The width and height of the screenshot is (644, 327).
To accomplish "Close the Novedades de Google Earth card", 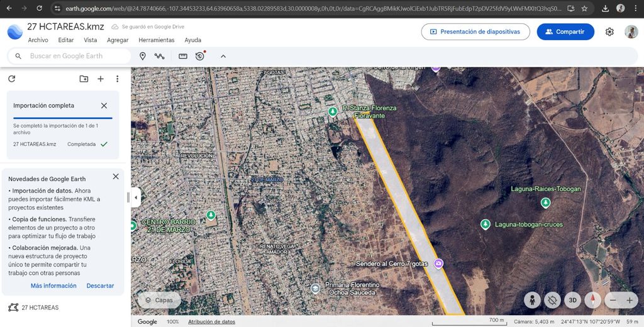I will pyautogui.click(x=116, y=176).
